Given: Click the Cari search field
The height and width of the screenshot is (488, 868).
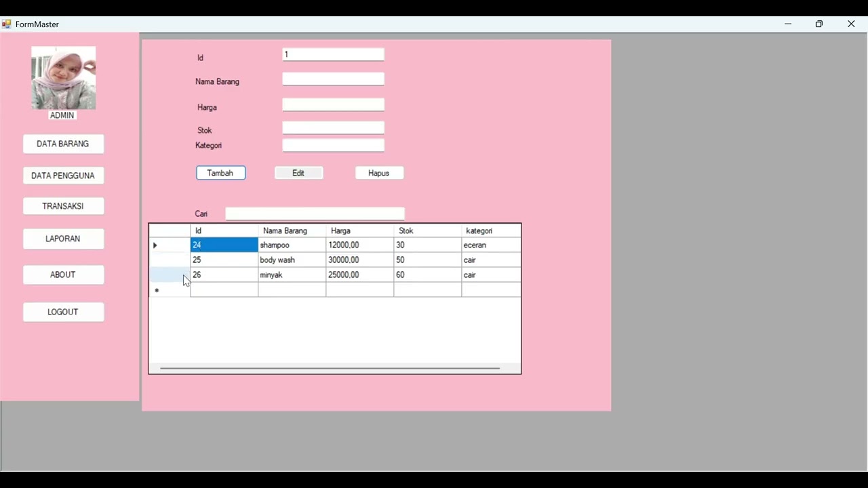Looking at the screenshot, I should pos(315,213).
